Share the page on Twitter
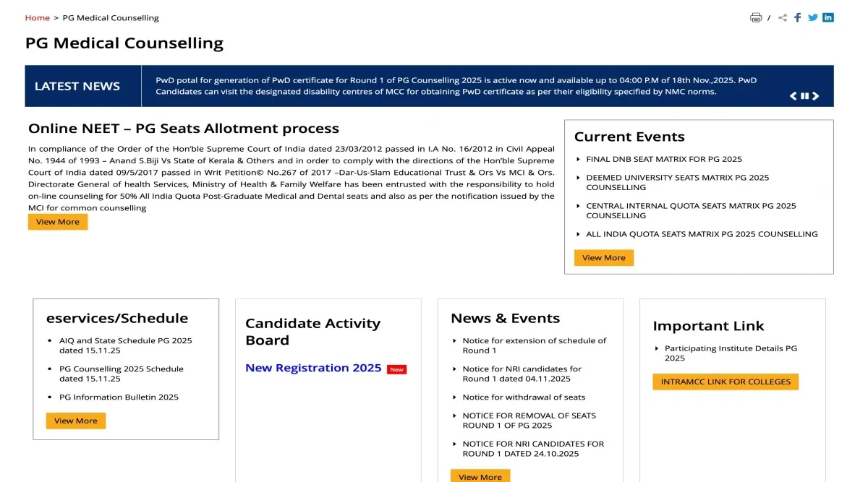 813,17
